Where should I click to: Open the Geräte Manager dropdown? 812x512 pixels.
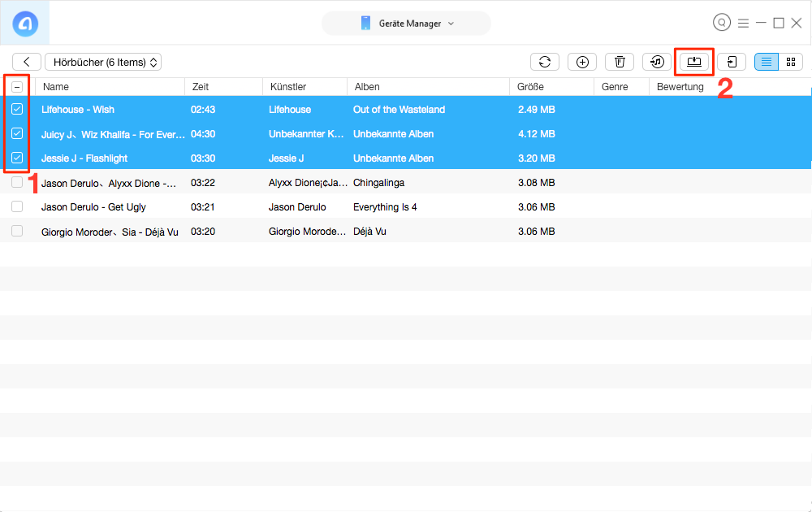[x=407, y=24]
